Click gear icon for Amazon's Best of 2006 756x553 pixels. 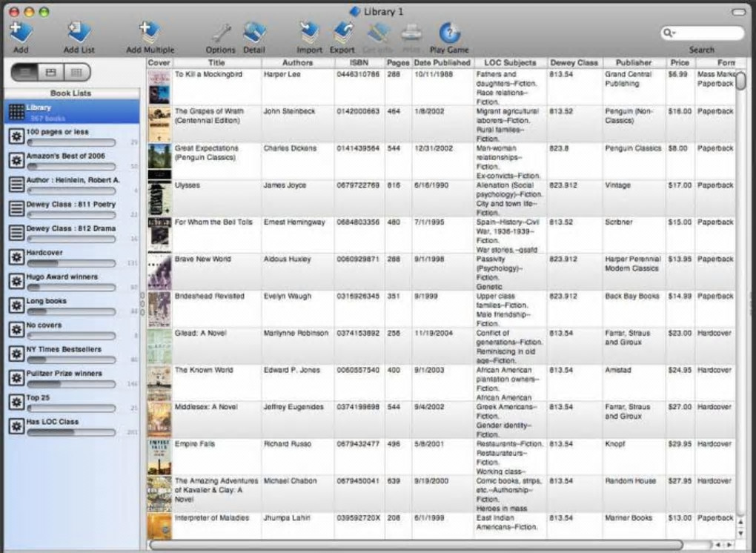tap(16, 161)
